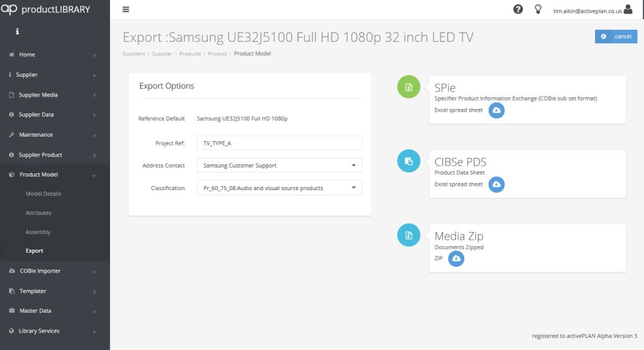Open the Address Contact dropdown
The height and width of the screenshot is (350, 644).
coord(279,166)
